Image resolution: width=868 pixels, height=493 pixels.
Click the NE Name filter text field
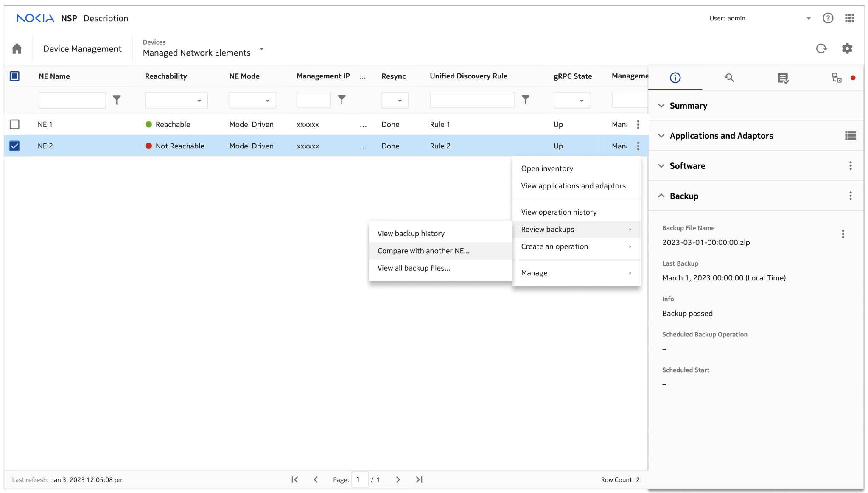pyautogui.click(x=72, y=101)
